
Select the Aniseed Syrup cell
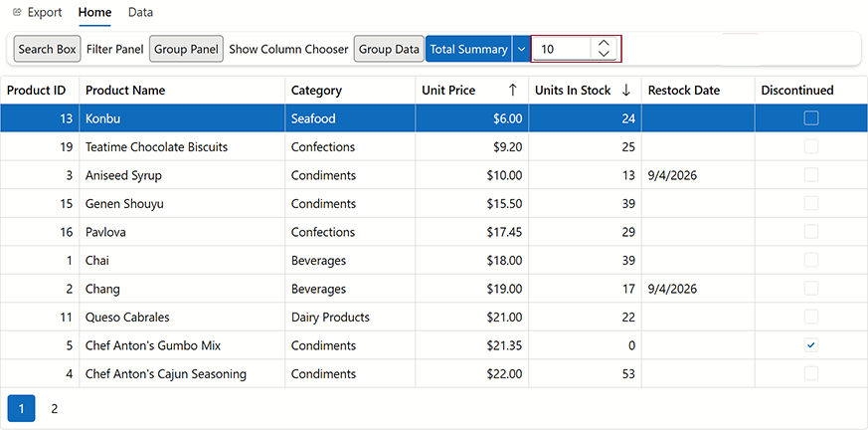183,175
